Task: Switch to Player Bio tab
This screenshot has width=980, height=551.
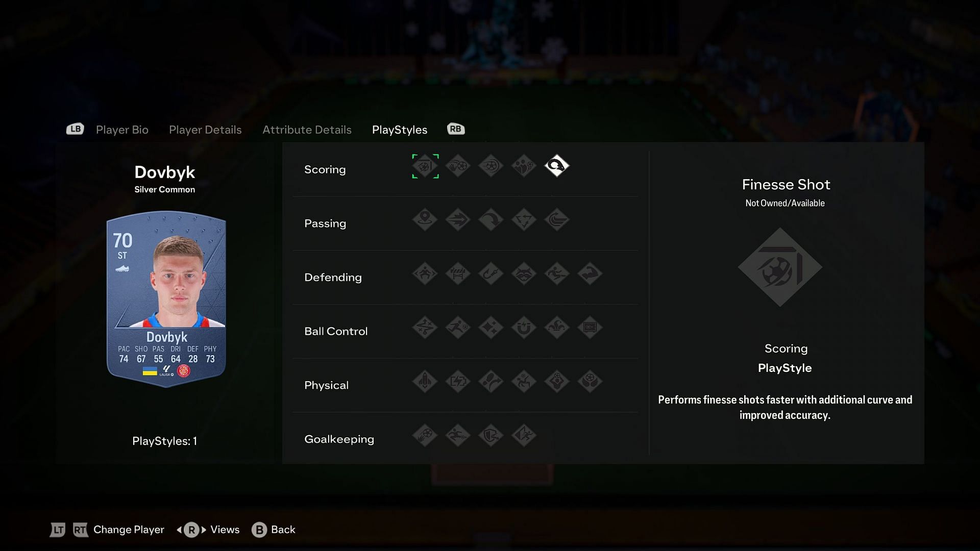Action: (x=122, y=129)
